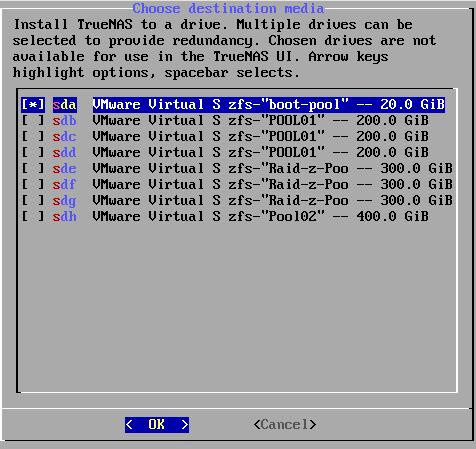
Task: Check the sdh Pool02 drive checkbox
Action: (x=33, y=217)
